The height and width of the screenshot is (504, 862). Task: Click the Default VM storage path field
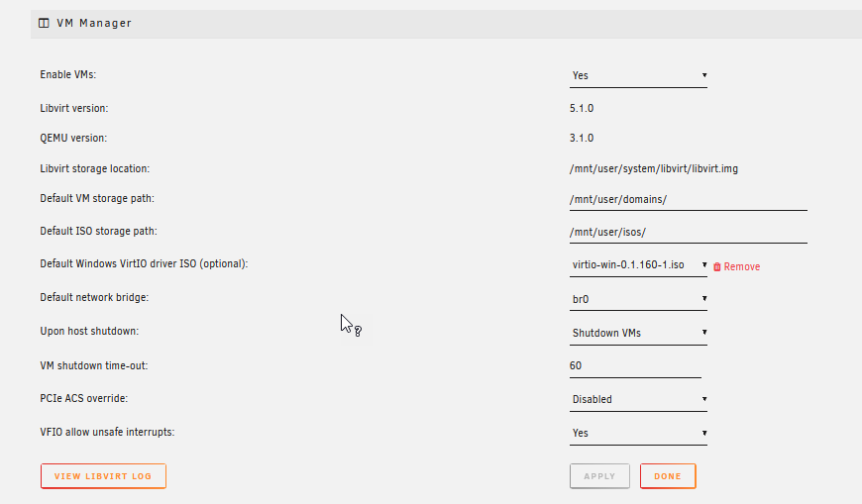click(x=689, y=199)
